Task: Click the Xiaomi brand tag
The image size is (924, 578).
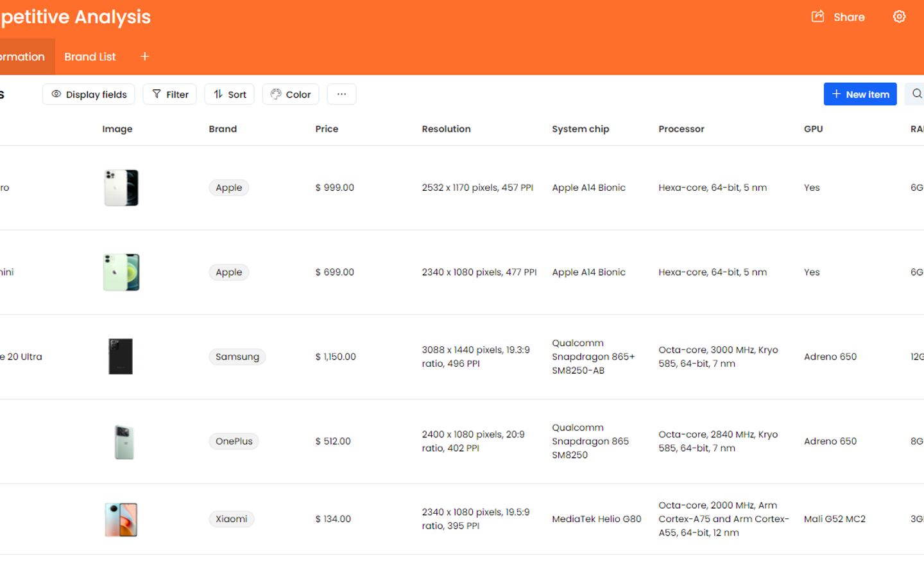Action: [x=232, y=519]
